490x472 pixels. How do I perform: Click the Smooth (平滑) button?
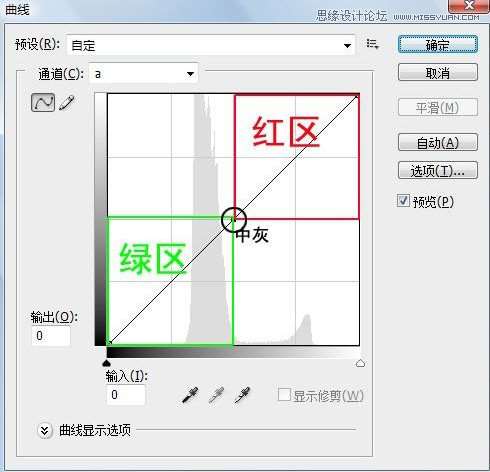coord(438,108)
